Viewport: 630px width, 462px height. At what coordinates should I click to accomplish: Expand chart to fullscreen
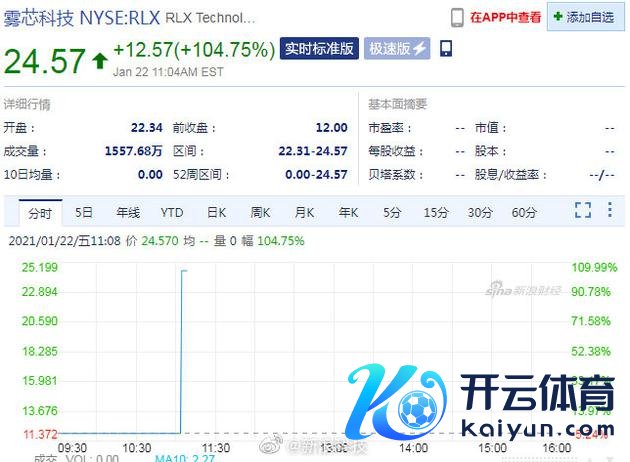(x=583, y=210)
